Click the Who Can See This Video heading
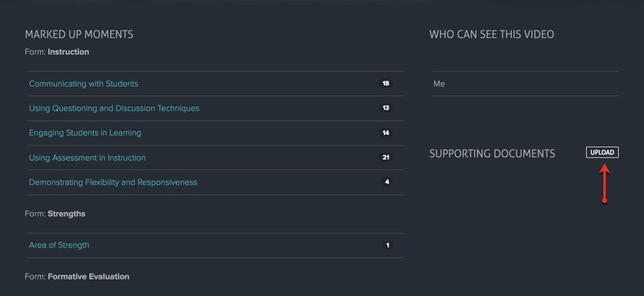The image size is (644, 296). 492,34
